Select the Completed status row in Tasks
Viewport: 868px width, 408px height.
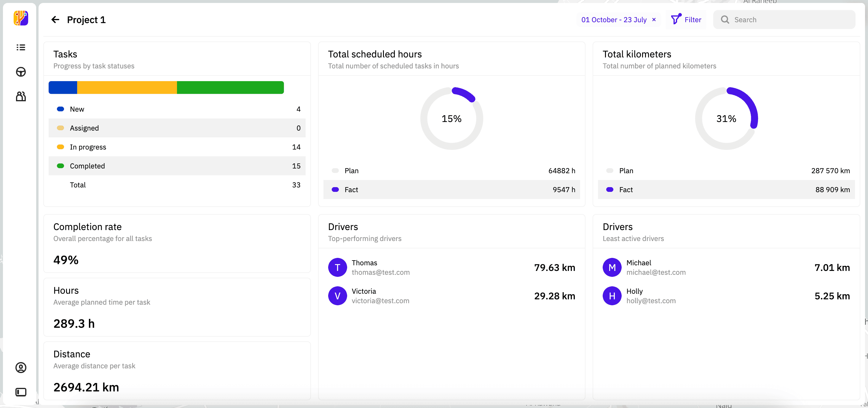pos(177,166)
